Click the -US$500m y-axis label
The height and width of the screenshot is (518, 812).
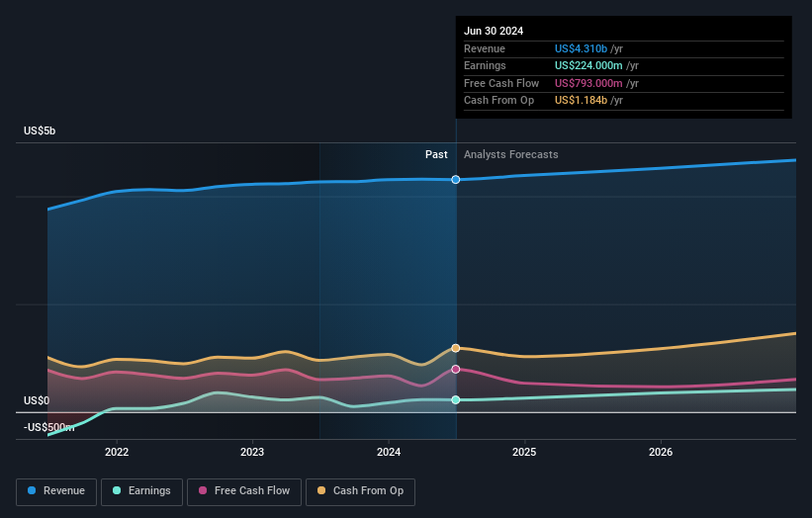pos(48,427)
